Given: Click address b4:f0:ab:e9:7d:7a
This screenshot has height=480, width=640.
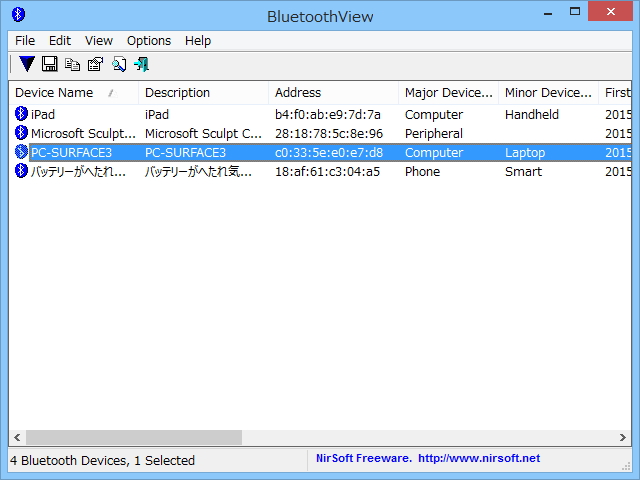Looking at the screenshot, I should pos(328,115).
